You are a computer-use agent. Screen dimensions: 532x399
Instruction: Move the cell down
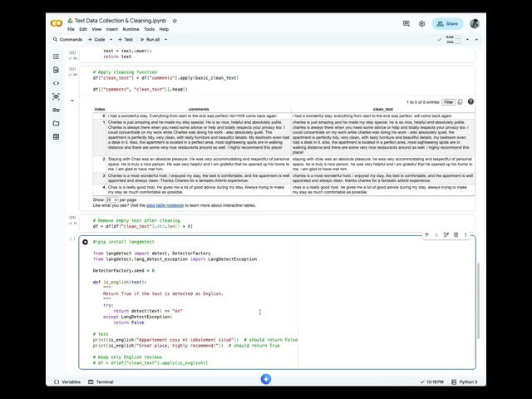click(436, 234)
